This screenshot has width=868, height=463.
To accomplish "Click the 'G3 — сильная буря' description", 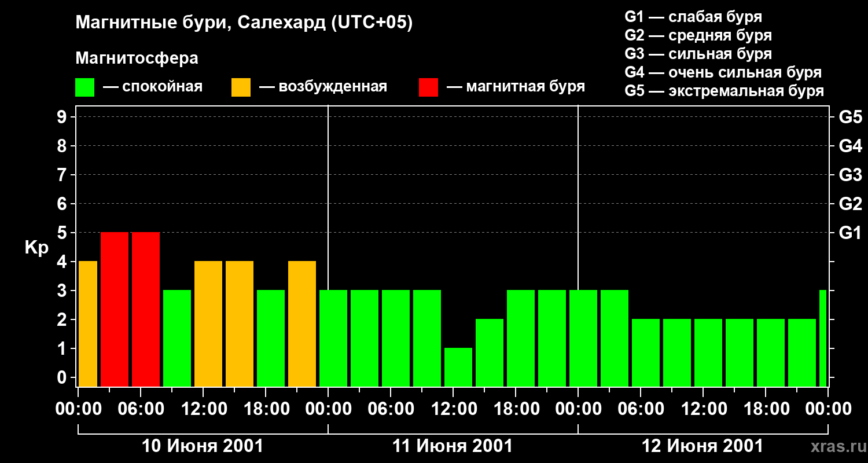I will 698,54.
